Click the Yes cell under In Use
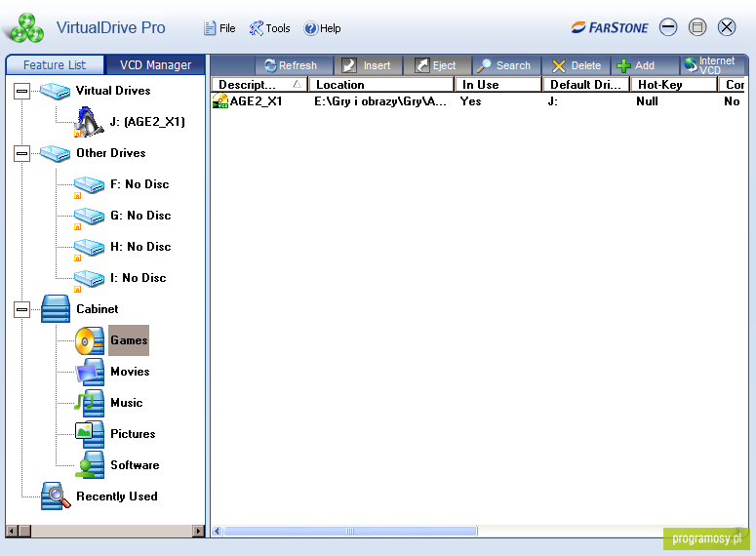756x556 pixels. pyautogui.click(x=470, y=101)
